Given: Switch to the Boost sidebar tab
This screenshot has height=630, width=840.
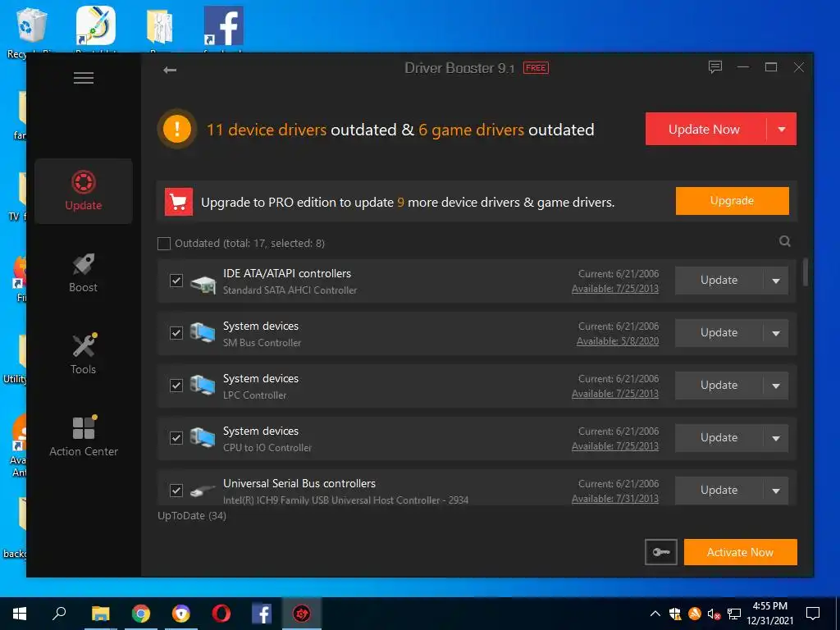Looking at the screenshot, I should coord(84,273).
